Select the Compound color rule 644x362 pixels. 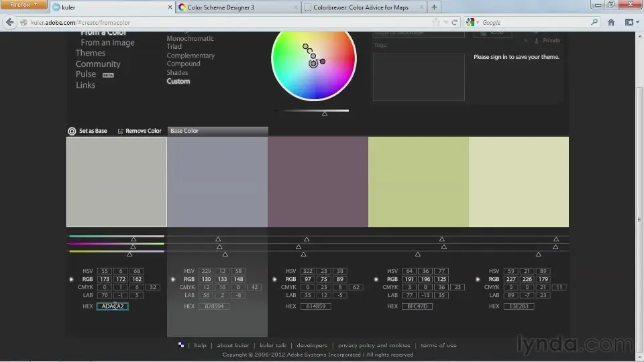(x=184, y=64)
